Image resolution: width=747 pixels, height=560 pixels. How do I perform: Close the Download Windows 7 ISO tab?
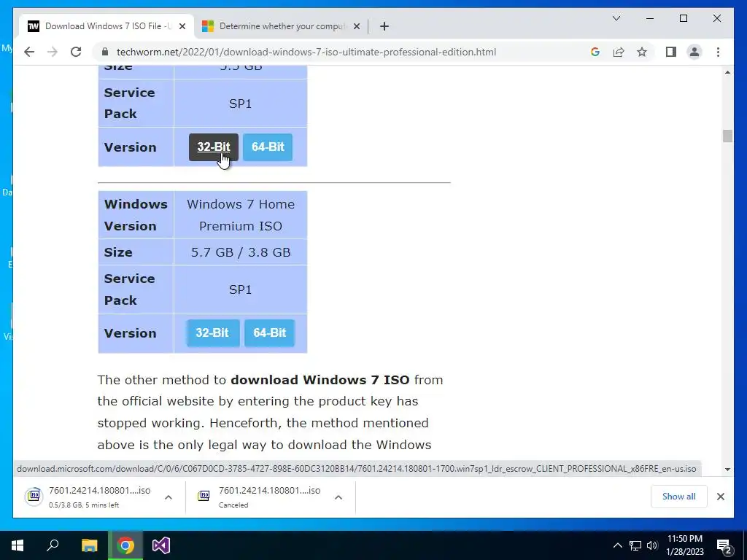click(182, 26)
